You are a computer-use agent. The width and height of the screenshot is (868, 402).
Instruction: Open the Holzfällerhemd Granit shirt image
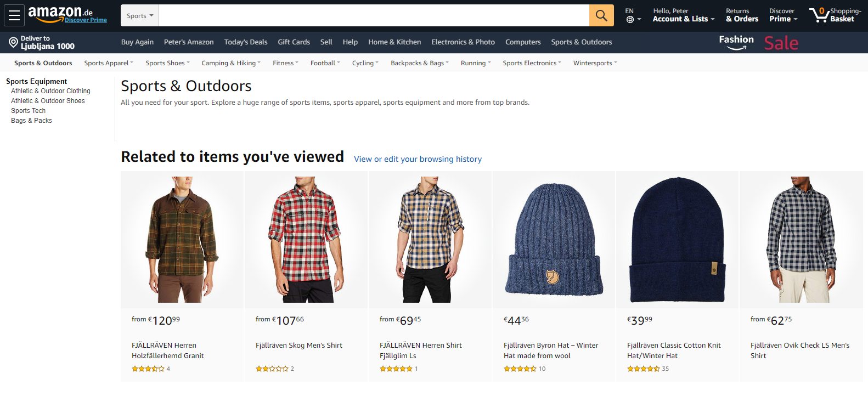[x=182, y=240]
